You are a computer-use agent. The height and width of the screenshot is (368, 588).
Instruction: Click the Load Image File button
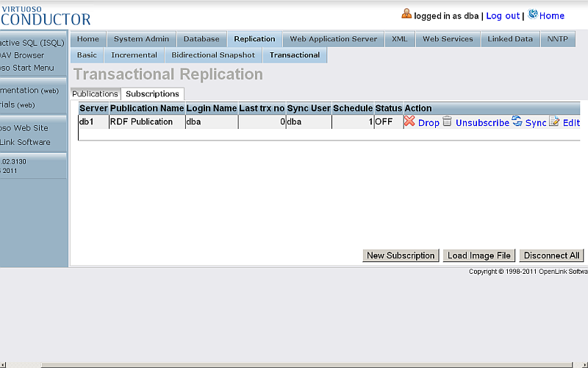pyautogui.click(x=479, y=255)
